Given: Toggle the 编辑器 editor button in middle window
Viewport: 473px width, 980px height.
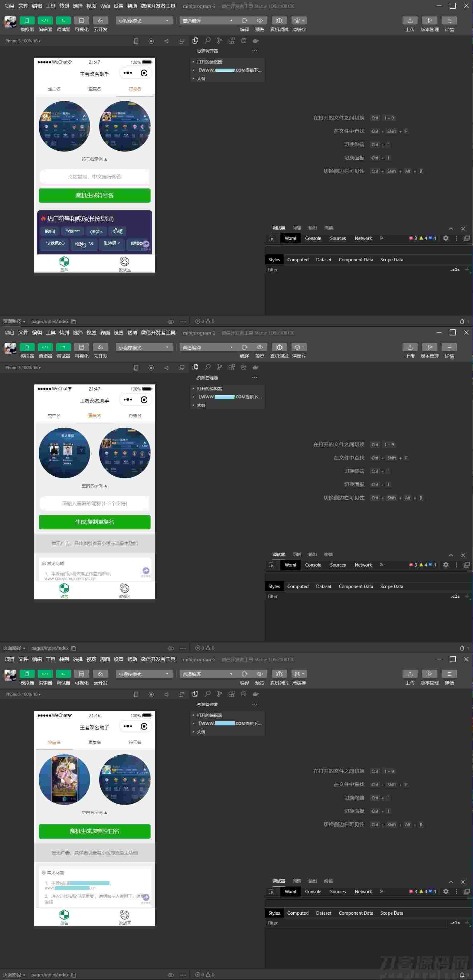Looking at the screenshot, I should pos(45,347).
